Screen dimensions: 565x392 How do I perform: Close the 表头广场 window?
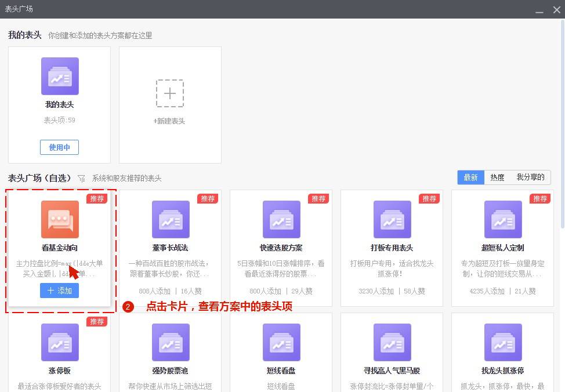[x=557, y=10]
